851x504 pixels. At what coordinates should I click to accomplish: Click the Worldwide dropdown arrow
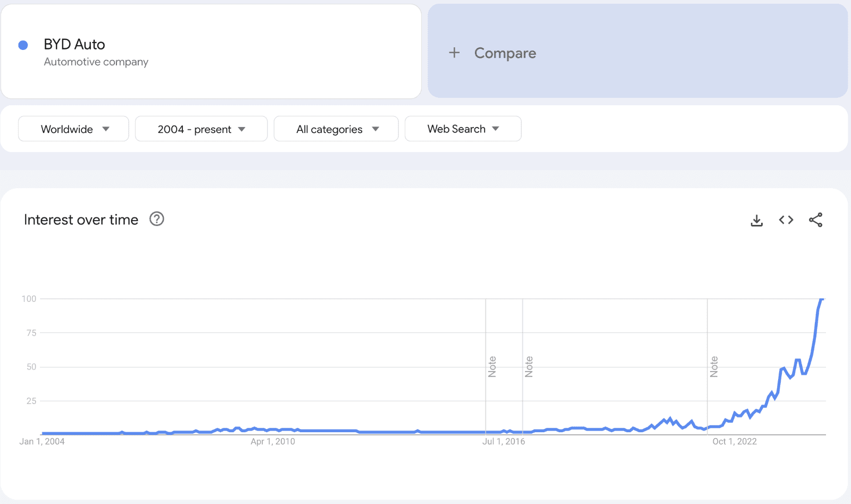click(x=106, y=129)
